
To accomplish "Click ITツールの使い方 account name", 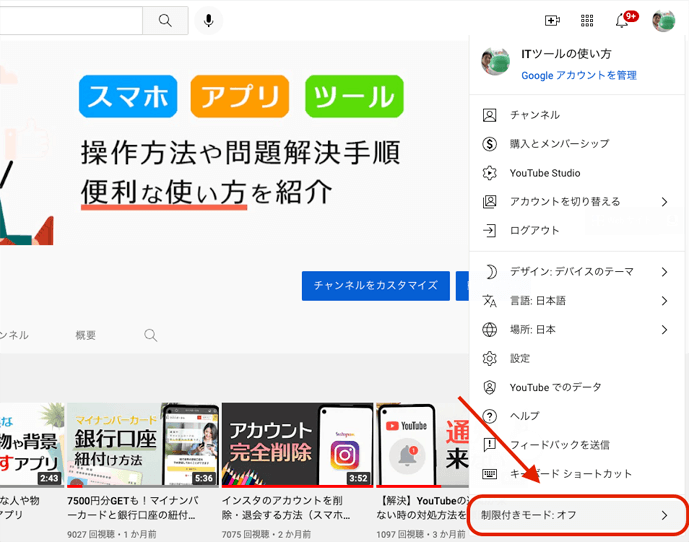I will 566,54.
